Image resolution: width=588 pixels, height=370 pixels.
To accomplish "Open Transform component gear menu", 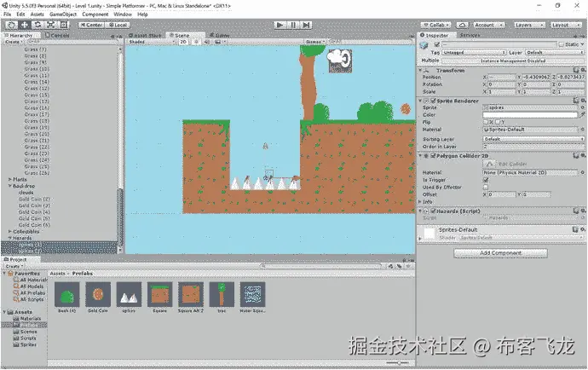I will pyautogui.click(x=583, y=70).
